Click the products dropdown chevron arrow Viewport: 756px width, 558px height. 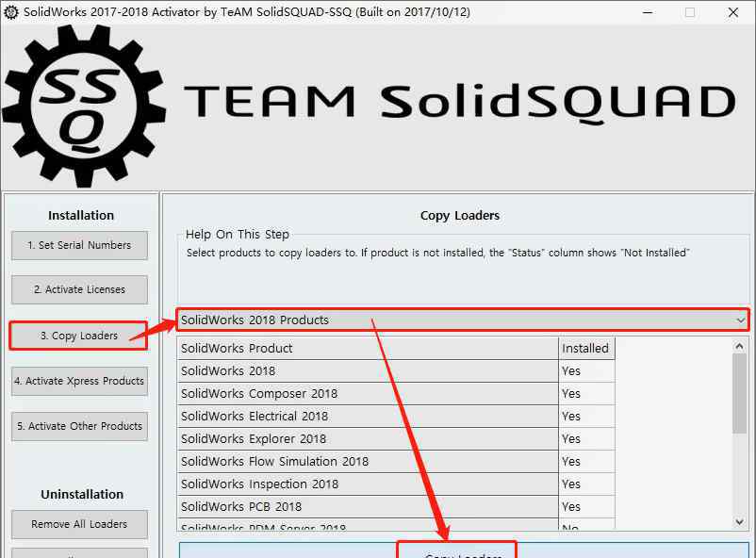(740, 320)
